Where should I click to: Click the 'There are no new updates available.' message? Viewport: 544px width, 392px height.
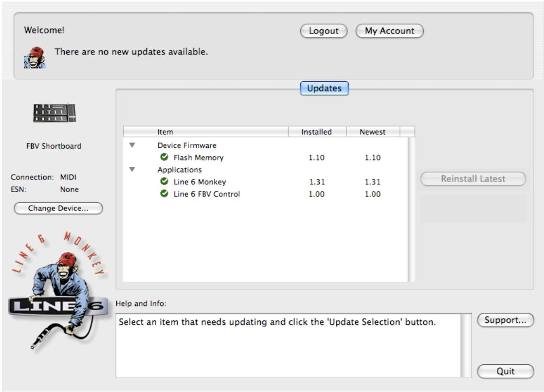click(131, 52)
